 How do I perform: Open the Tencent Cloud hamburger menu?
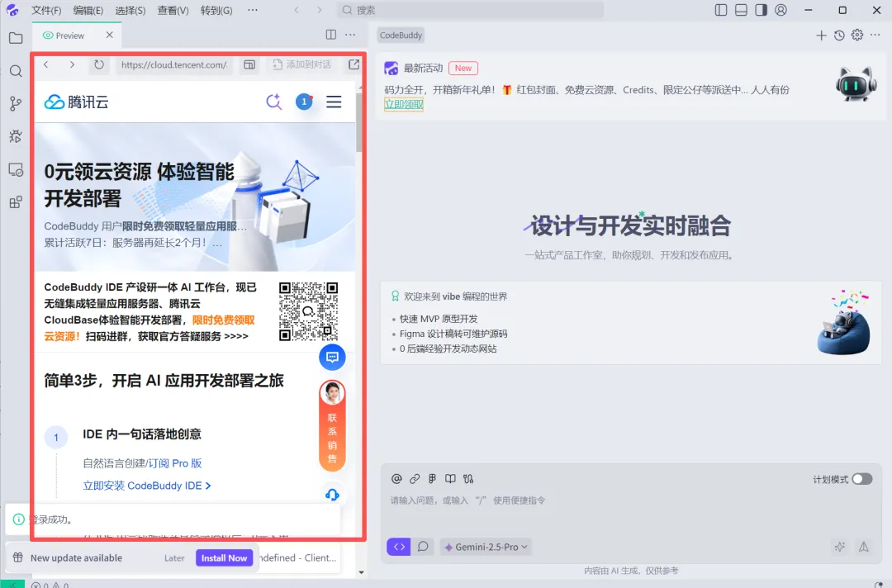tap(334, 102)
